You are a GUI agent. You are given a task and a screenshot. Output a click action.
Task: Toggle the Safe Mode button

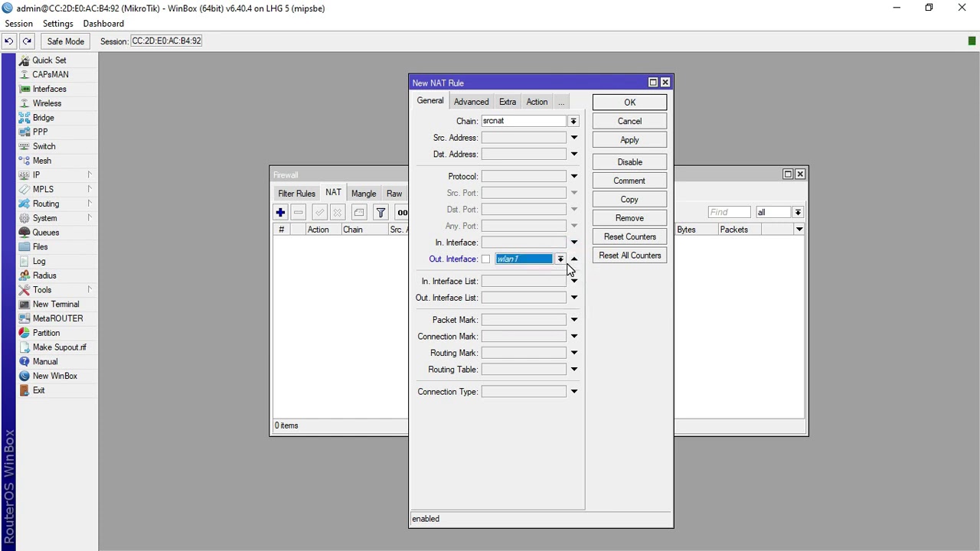[65, 41]
